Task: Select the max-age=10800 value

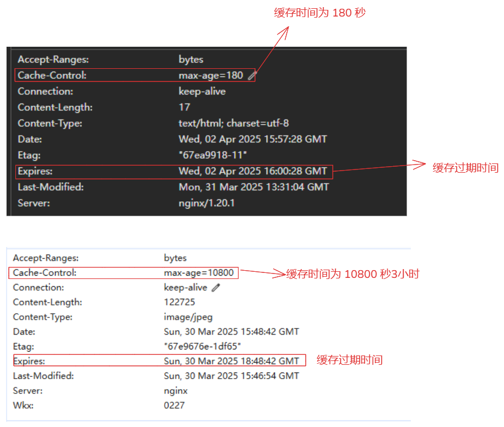Action: point(199,272)
